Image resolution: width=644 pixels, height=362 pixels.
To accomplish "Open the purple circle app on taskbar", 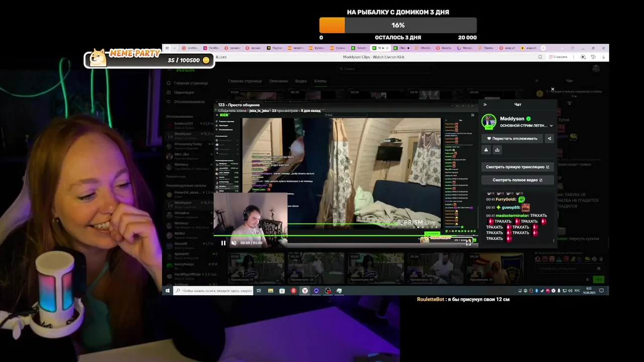I will pyautogui.click(x=316, y=291).
